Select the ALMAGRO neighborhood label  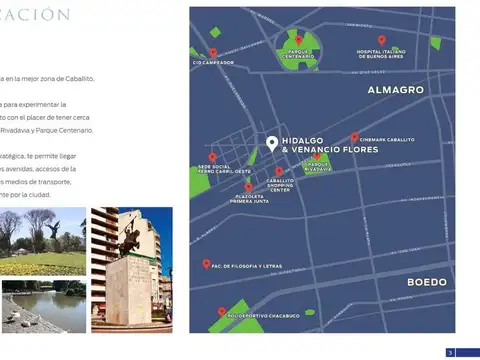[396, 90]
